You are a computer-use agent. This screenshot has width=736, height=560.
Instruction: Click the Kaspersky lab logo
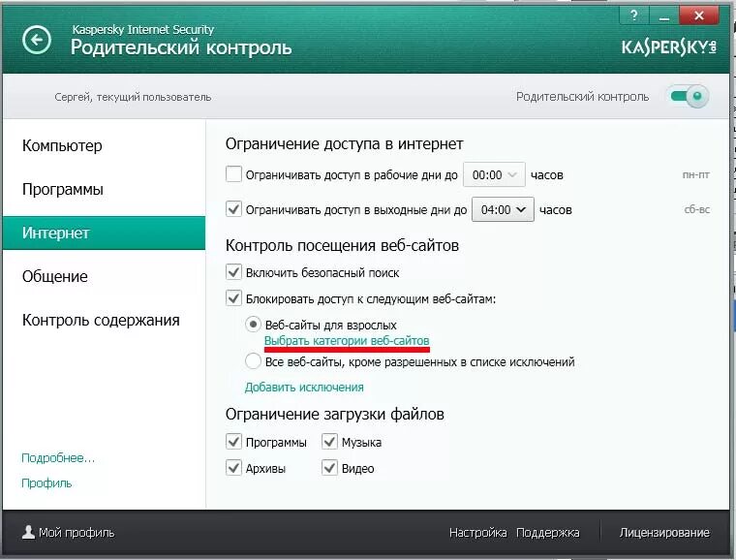pyautogui.click(x=669, y=47)
